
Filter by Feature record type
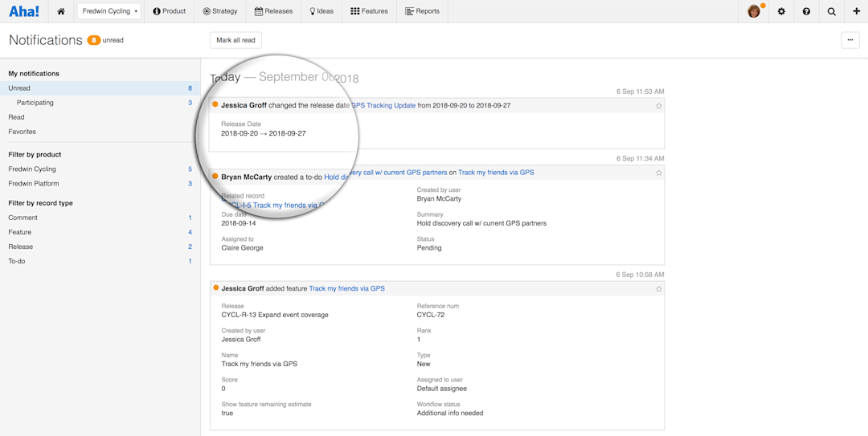[x=100, y=232]
